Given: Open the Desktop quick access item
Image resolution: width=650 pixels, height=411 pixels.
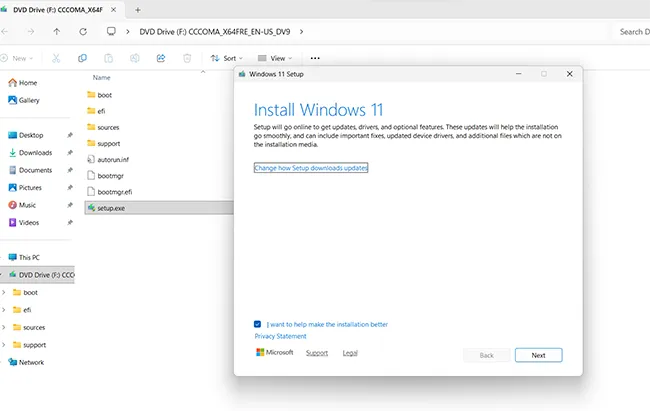Looking at the screenshot, I should 26,135.
